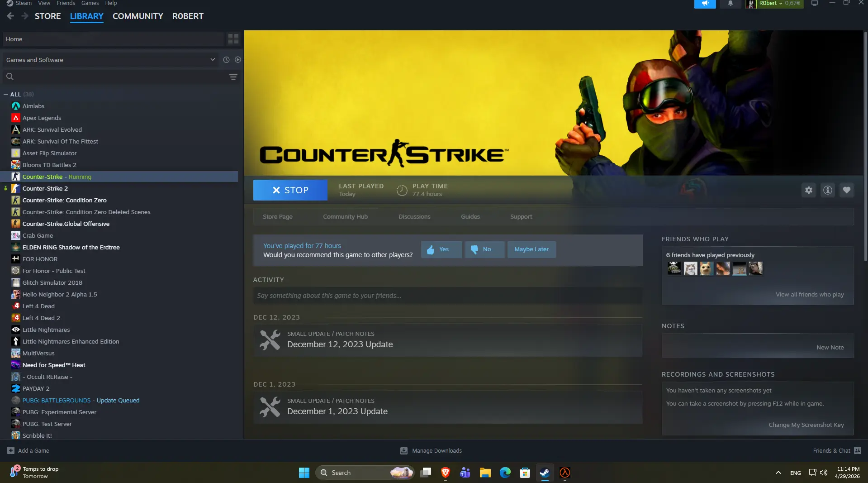Filter to ready-to-play games icon
Image resolution: width=868 pixels, height=483 pixels.
coord(238,60)
